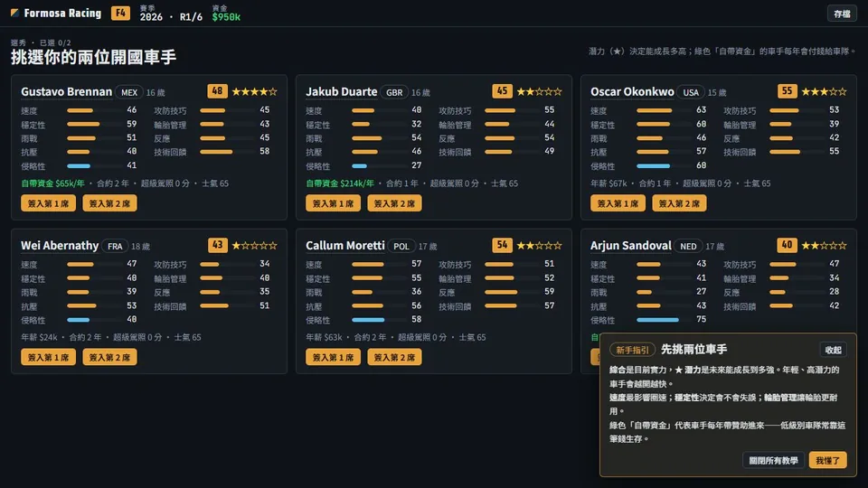Click the 挑選你的兩位開國車手 heading
Image resolution: width=868 pixels, height=488 pixels.
[93, 57]
